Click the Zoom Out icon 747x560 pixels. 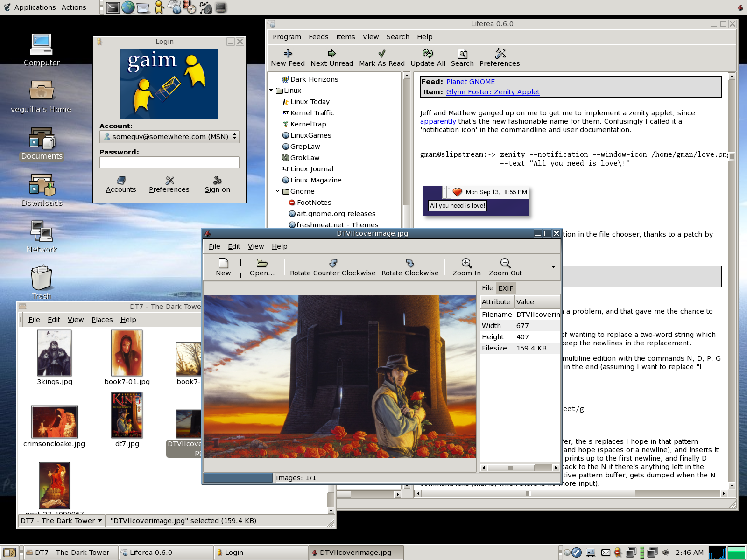pyautogui.click(x=505, y=264)
